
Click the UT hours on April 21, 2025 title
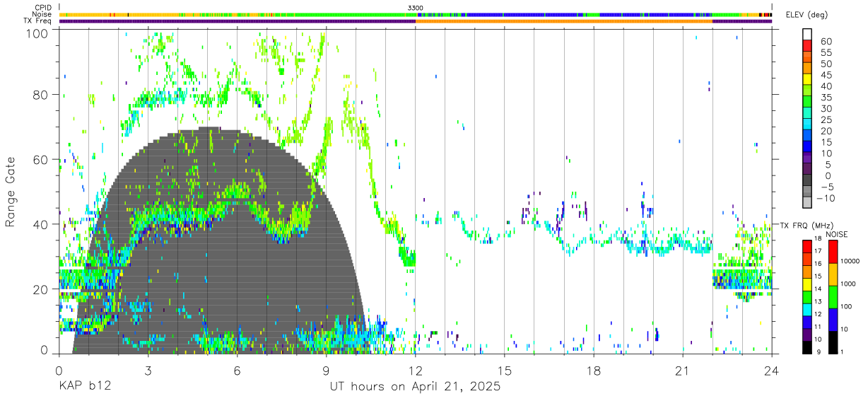click(415, 386)
